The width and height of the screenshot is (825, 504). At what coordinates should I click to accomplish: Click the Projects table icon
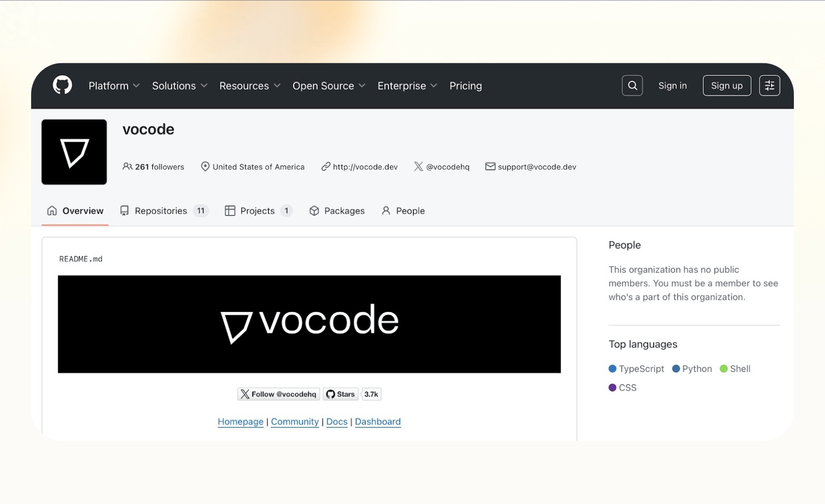click(230, 211)
